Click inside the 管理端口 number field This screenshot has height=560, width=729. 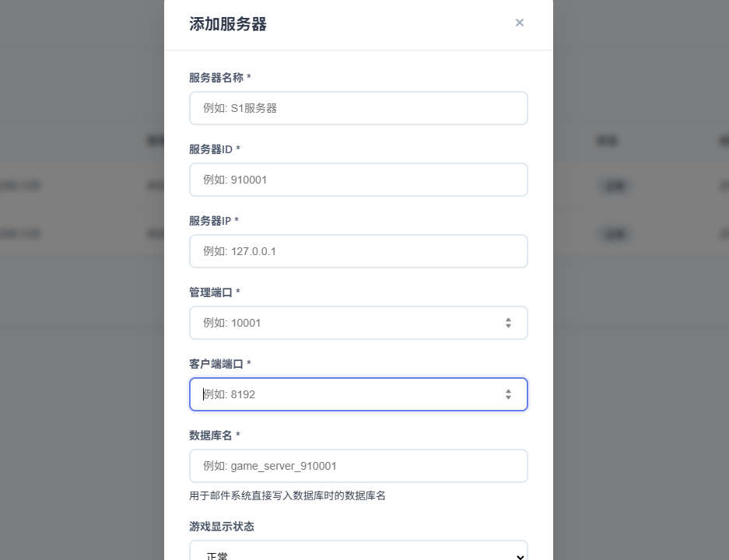coord(342,323)
